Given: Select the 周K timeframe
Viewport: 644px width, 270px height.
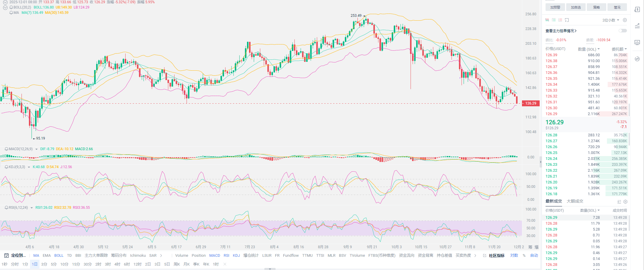Looking at the screenshot, I should (177, 264).
